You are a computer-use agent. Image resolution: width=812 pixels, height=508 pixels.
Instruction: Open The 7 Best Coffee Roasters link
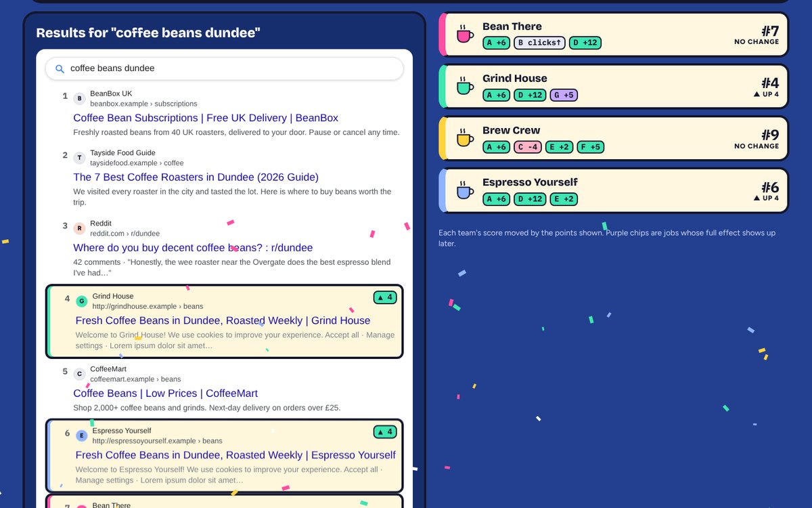[196, 177]
